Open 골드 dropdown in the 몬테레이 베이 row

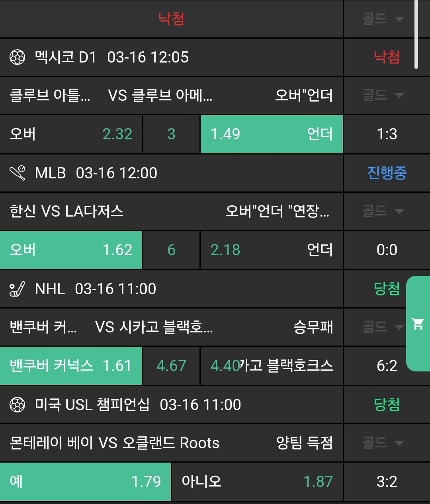point(383,443)
